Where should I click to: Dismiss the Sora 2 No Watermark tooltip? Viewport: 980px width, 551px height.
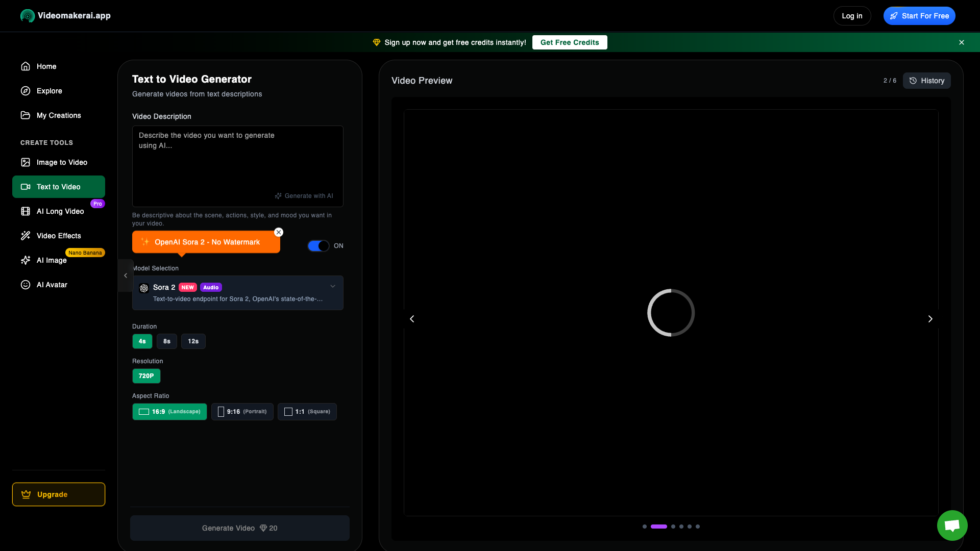tap(279, 232)
